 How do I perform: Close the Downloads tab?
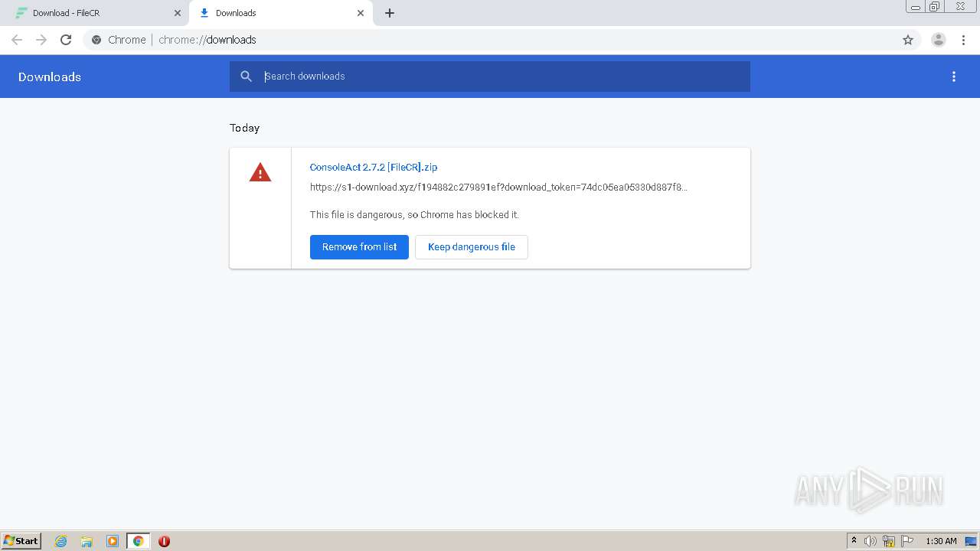coord(361,13)
